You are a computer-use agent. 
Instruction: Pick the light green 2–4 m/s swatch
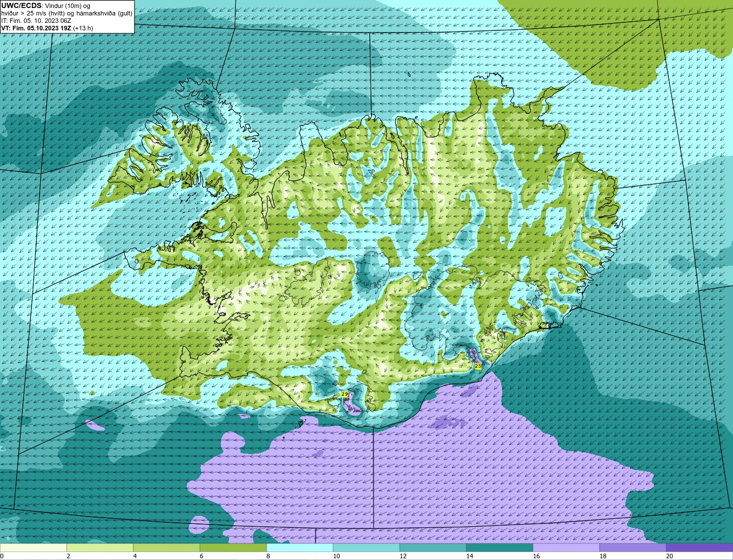(x=100, y=548)
